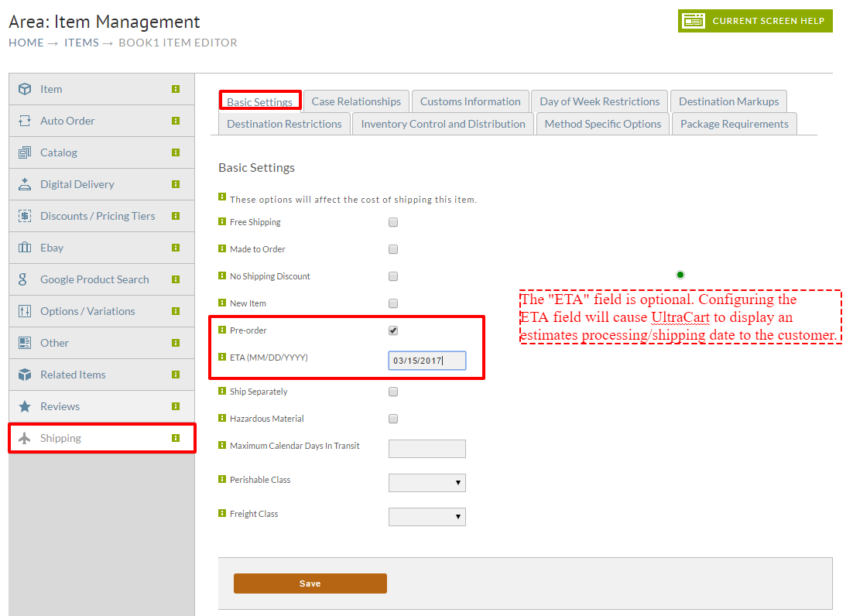This screenshot has height=616, width=853.
Task: Open Related Items section
Action: 101,375
